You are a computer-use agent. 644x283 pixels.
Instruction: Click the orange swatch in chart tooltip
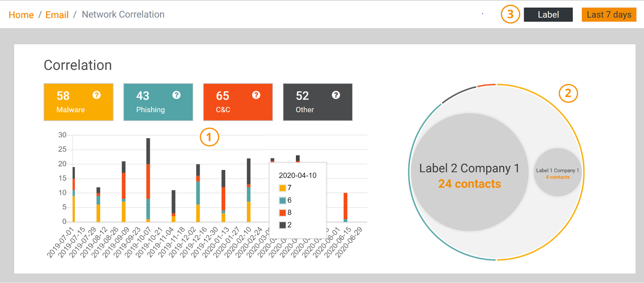[x=283, y=188]
